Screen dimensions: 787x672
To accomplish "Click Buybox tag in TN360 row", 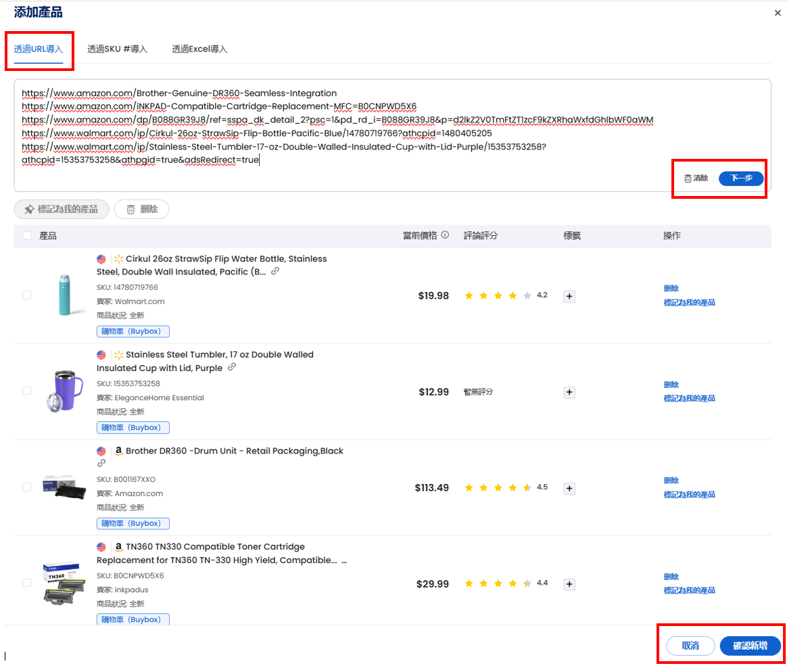I will coord(133,619).
